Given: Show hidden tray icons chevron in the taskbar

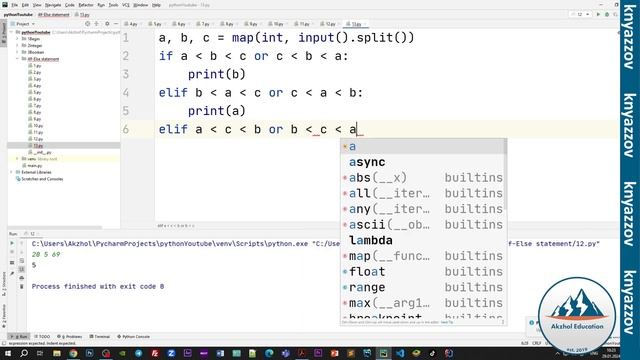Looking at the screenshot, I should [558, 353].
